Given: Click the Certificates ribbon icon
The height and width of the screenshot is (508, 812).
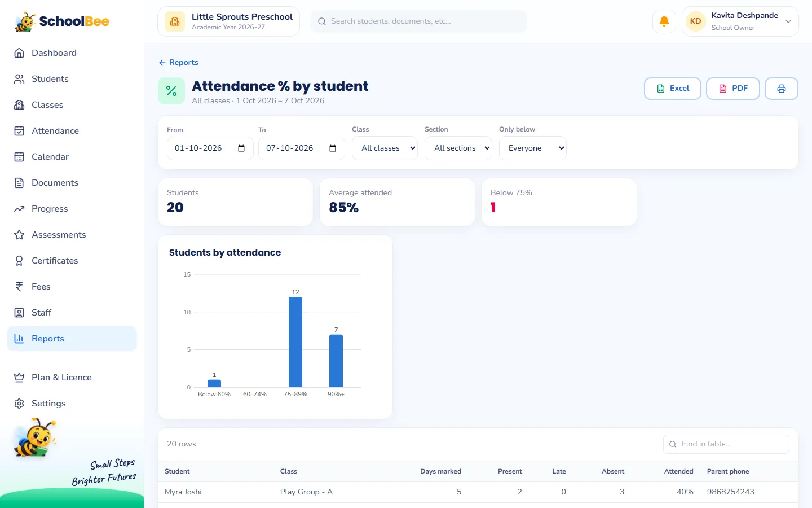Looking at the screenshot, I should pyautogui.click(x=19, y=261).
